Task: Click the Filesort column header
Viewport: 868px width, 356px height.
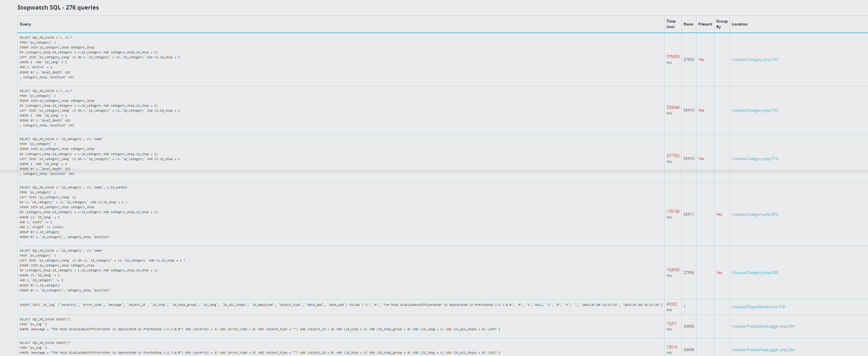Action: [705, 24]
